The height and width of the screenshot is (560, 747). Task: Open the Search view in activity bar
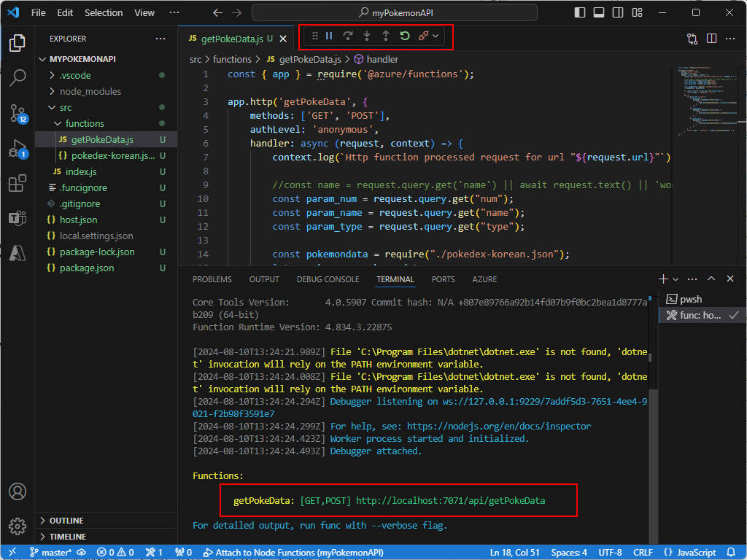point(18,77)
